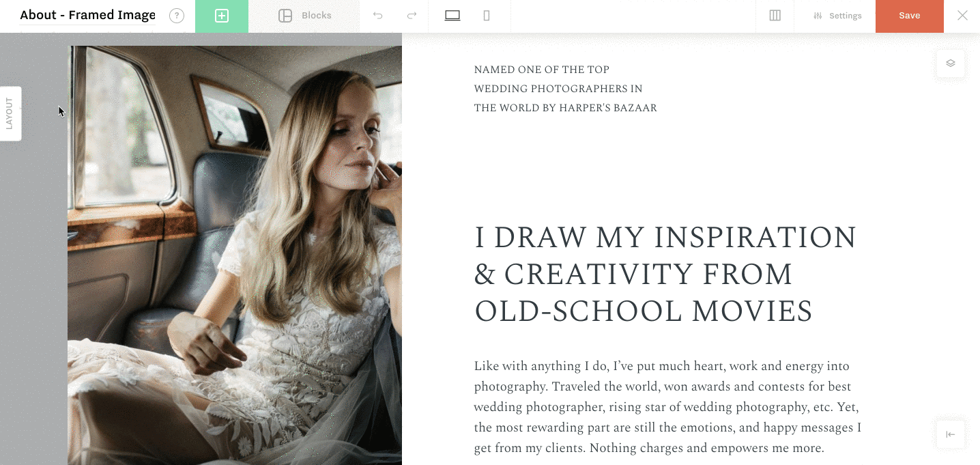The image size is (980, 465).
Task: Redo the last change
Action: click(412, 16)
